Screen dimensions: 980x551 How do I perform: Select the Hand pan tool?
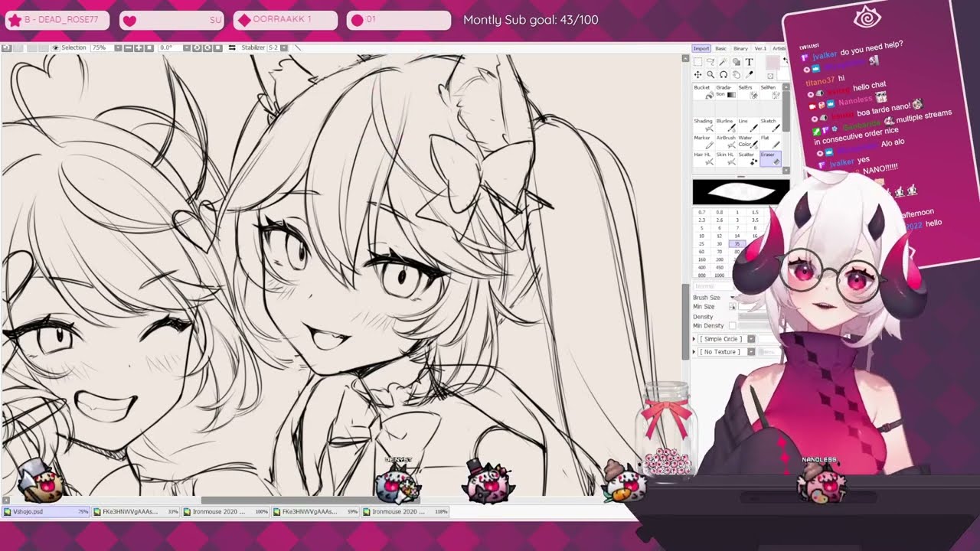[x=737, y=75]
